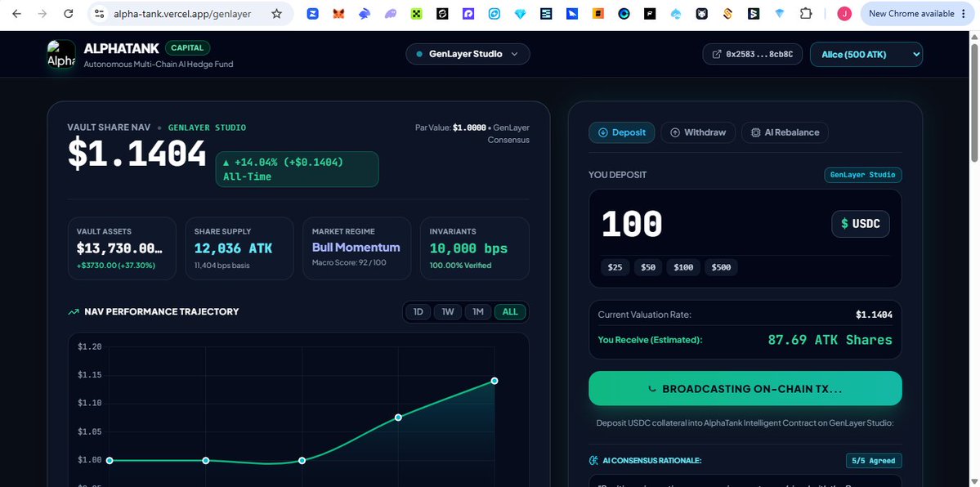Viewport: 980px width, 487px height.
Task: Click the purple P extension icon
Action: (x=468, y=13)
